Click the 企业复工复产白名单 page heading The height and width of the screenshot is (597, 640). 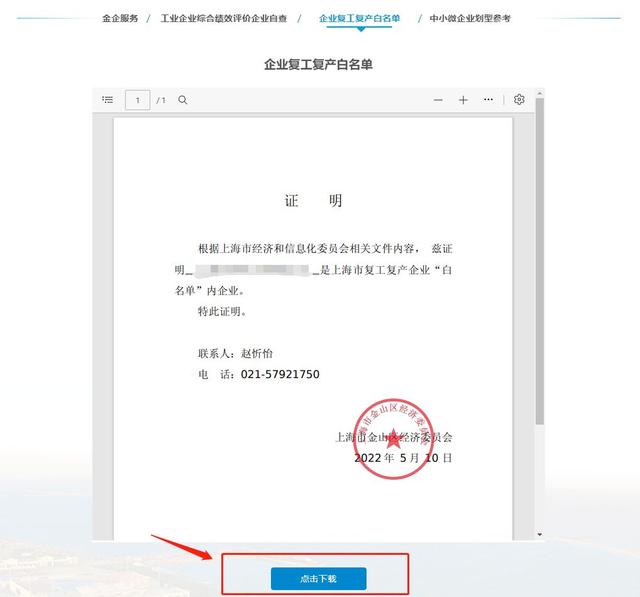[318, 64]
